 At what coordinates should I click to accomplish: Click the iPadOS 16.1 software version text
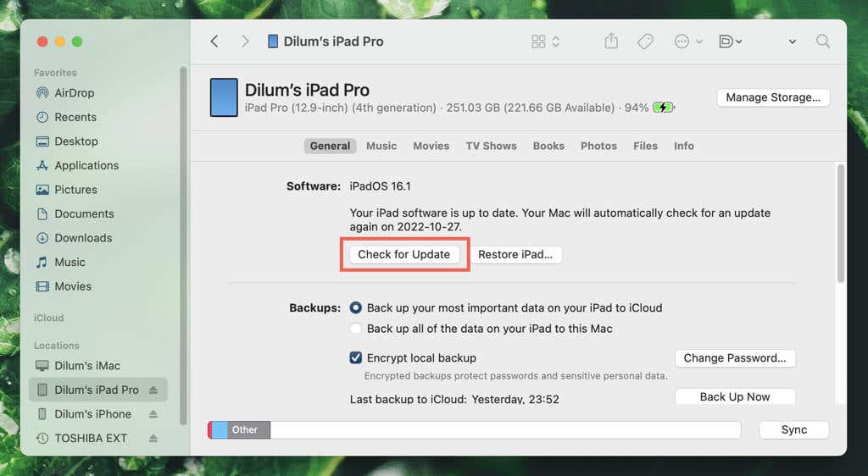pos(381,186)
